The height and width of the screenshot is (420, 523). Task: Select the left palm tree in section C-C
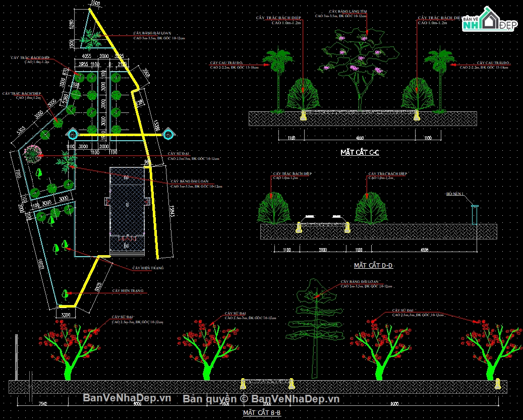tap(278, 79)
